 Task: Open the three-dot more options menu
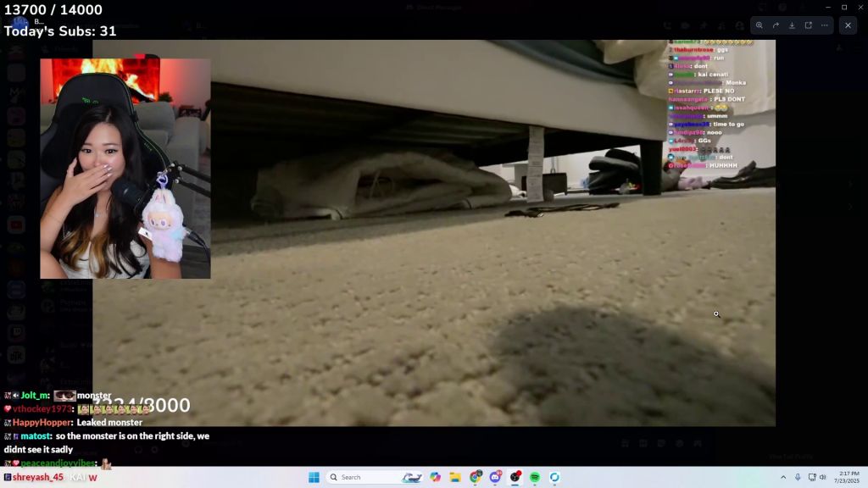tap(824, 25)
